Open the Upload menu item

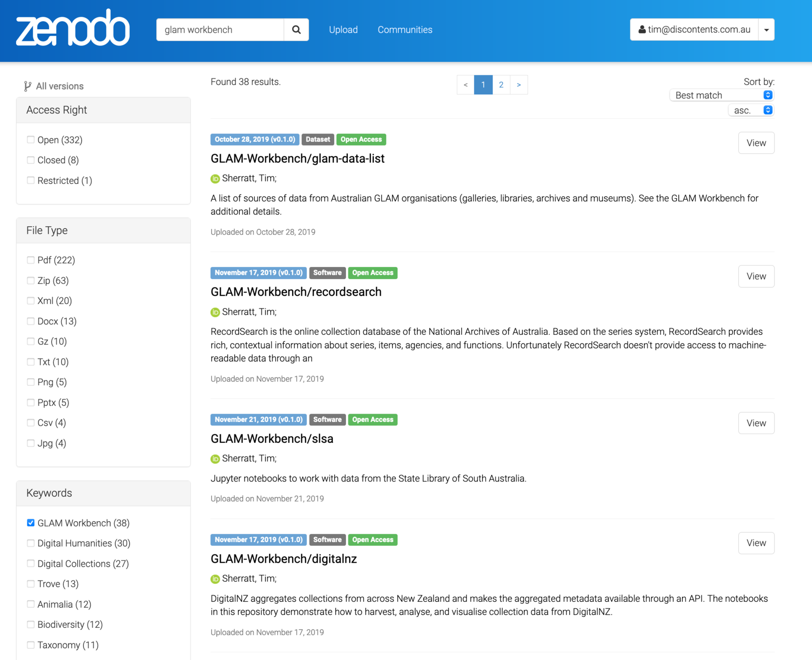tap(343, 30)
